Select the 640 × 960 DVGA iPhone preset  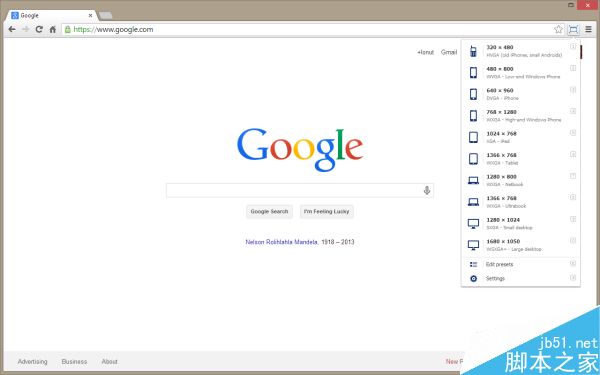(x=520, y=94)
